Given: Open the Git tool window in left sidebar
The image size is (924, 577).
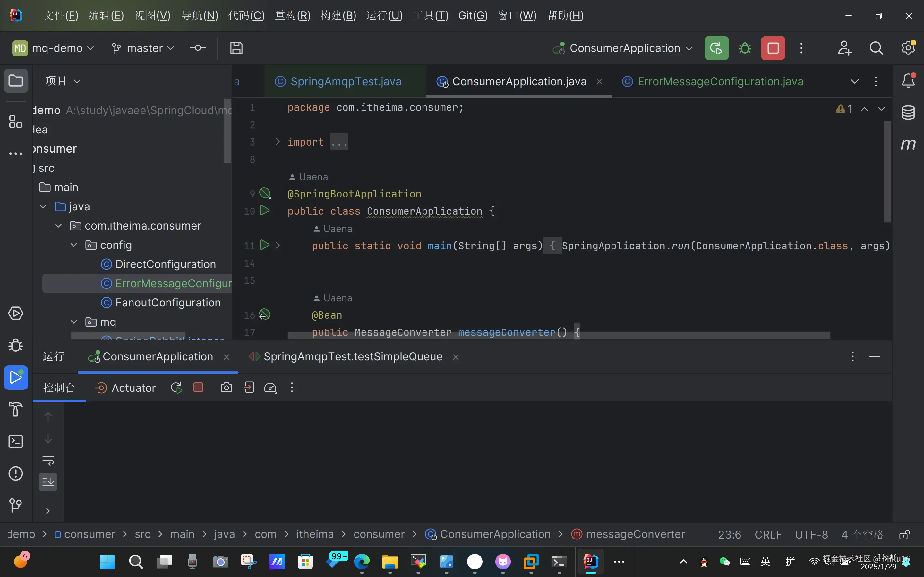Looking at the screenshot, I should (x=16, y=505).
